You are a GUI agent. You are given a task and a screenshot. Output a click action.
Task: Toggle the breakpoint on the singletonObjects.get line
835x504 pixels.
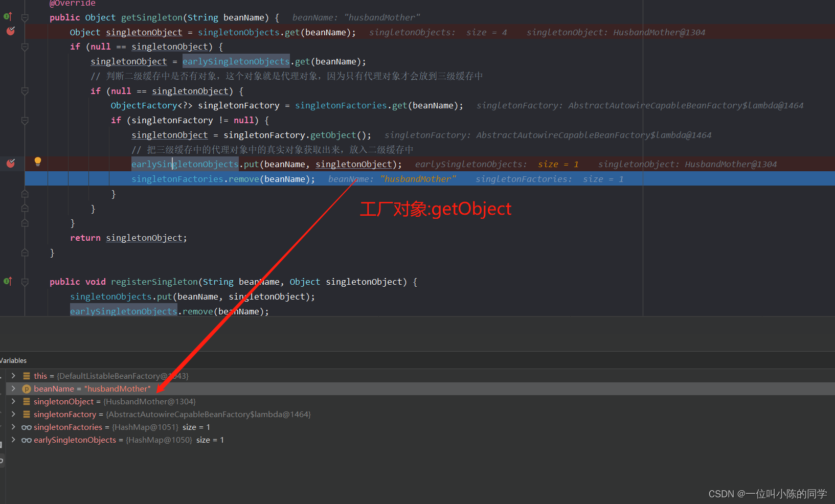pos(11,31)
